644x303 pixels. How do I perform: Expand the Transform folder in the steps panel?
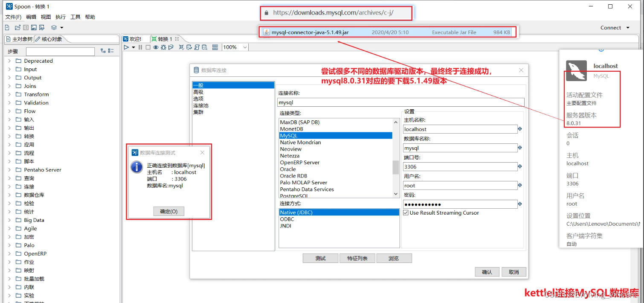[x=10, y=94]
